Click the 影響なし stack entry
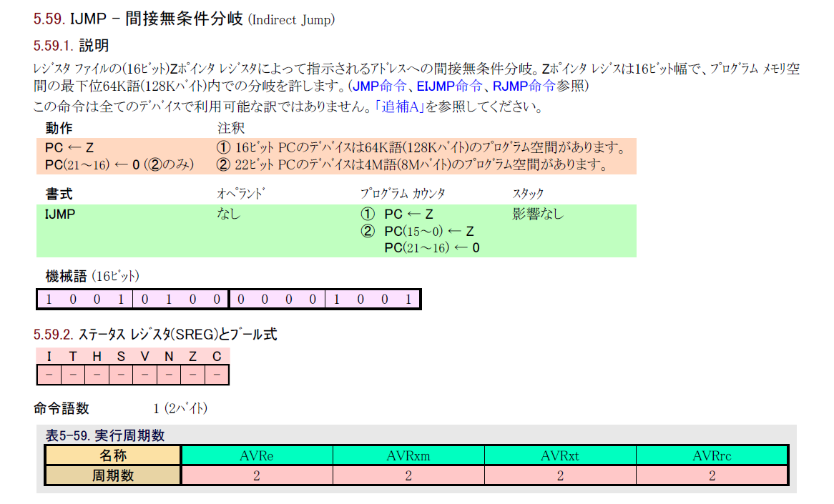This screenshot has height=504, width=834. (538, 214)
